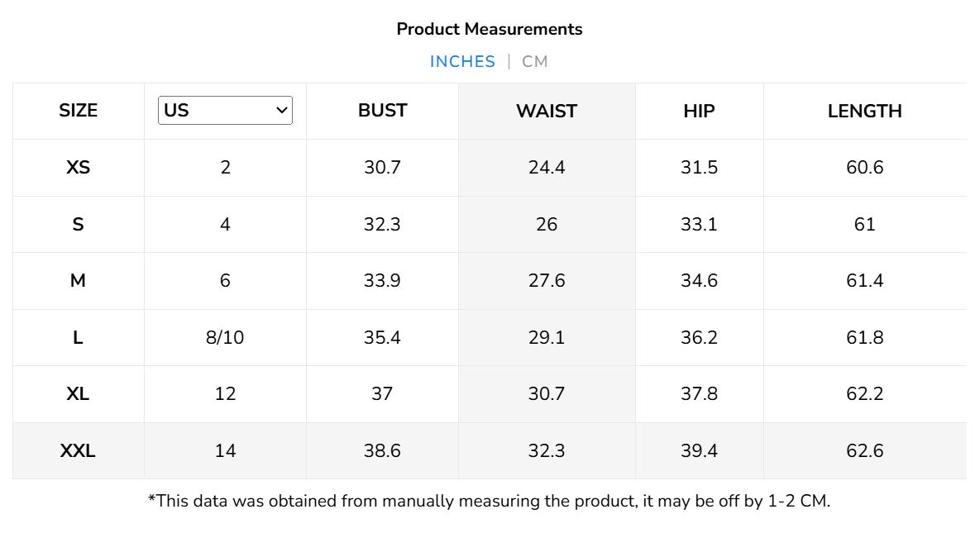Click the WAIST column header

coord(547,112)
